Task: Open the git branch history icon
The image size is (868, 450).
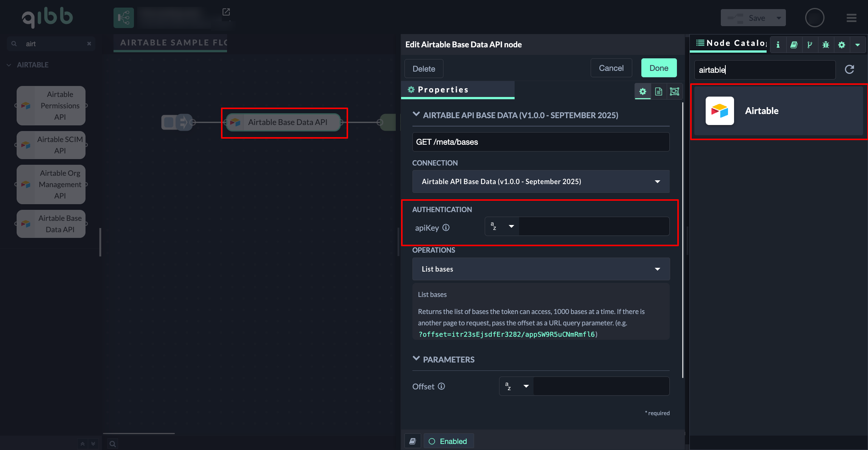Action: [810, 45]
